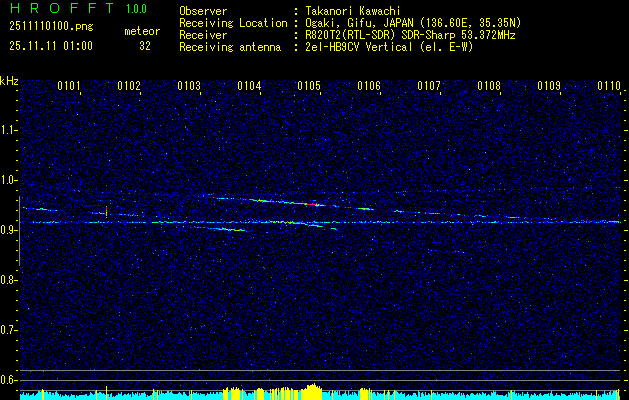The width and height of the screenshot is (629, 400).
Task: Click the 0105 time marker
Action: click(x=309, y=86)
